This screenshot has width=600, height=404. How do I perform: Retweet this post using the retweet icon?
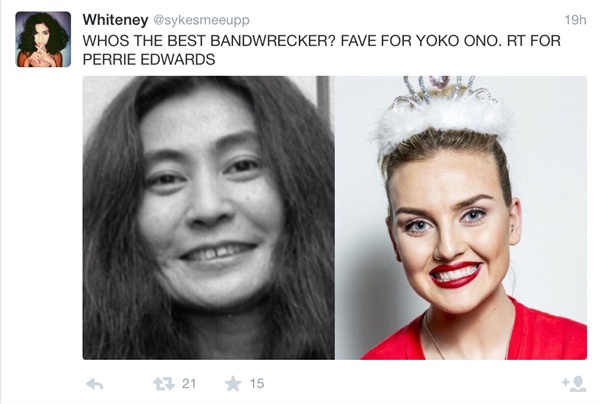click(x=164, y=383)
